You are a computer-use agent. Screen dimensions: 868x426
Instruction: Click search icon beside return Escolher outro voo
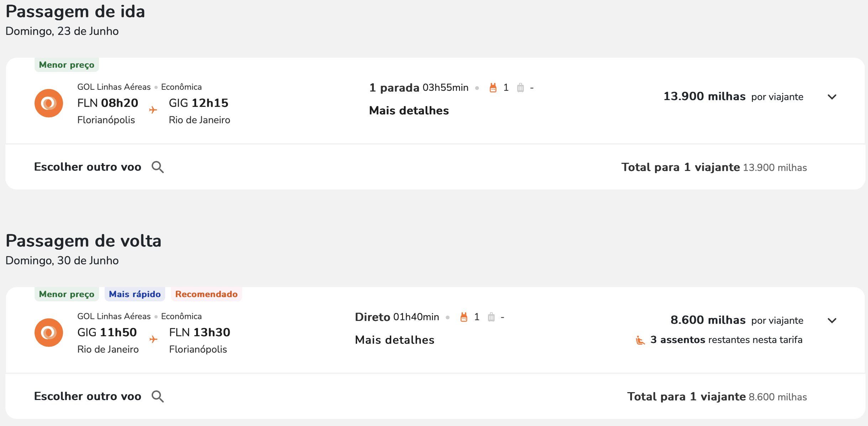coord(158,396)
